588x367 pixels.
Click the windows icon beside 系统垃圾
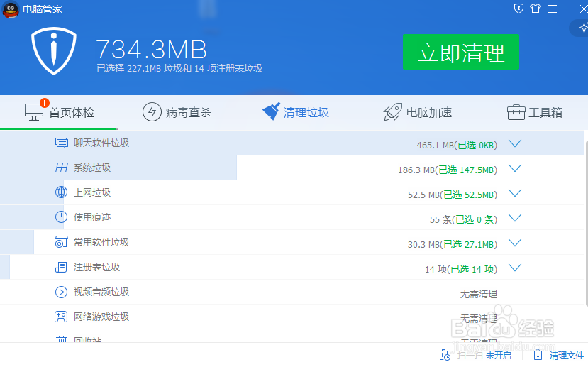pos(62,168)
